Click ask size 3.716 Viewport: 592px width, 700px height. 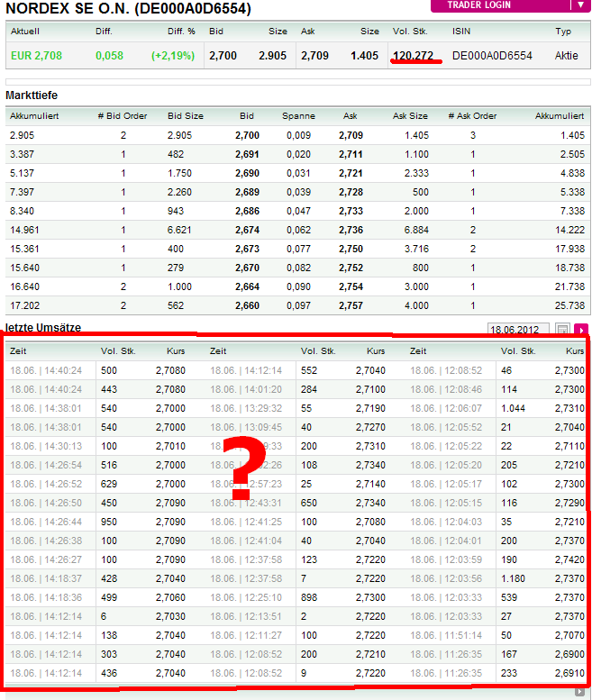(x=416, y=250)
